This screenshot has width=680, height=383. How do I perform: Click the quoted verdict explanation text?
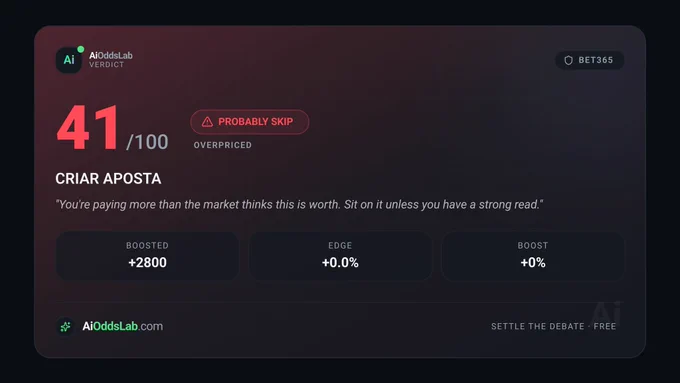[x=299, y=204]
